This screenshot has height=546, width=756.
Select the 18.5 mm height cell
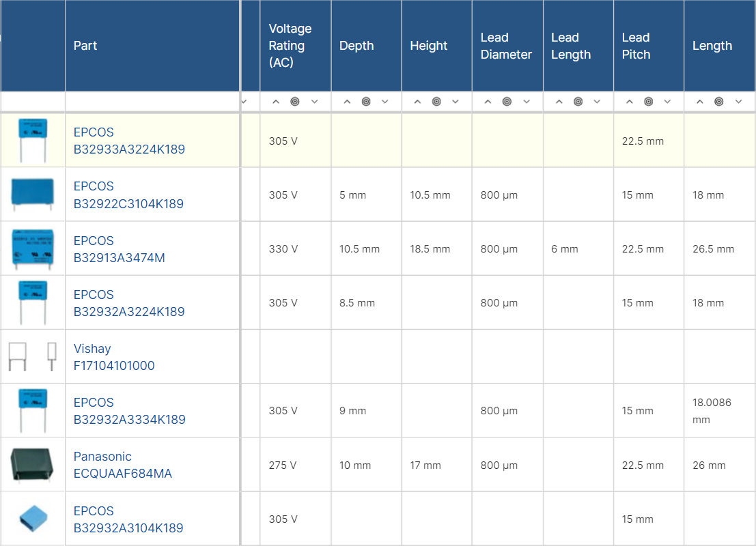tap(437, 249)
